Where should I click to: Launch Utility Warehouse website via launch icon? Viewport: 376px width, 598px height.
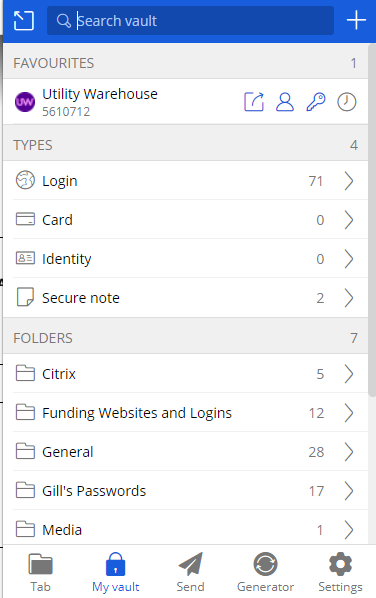coord(254,102)
